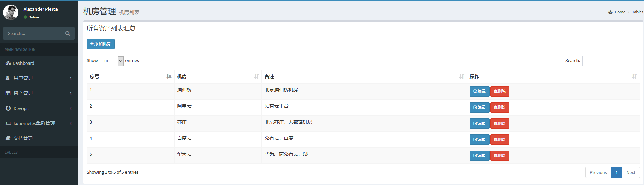Edit the 酒仙桥 row with 编辑

click(x=479, y=91)
